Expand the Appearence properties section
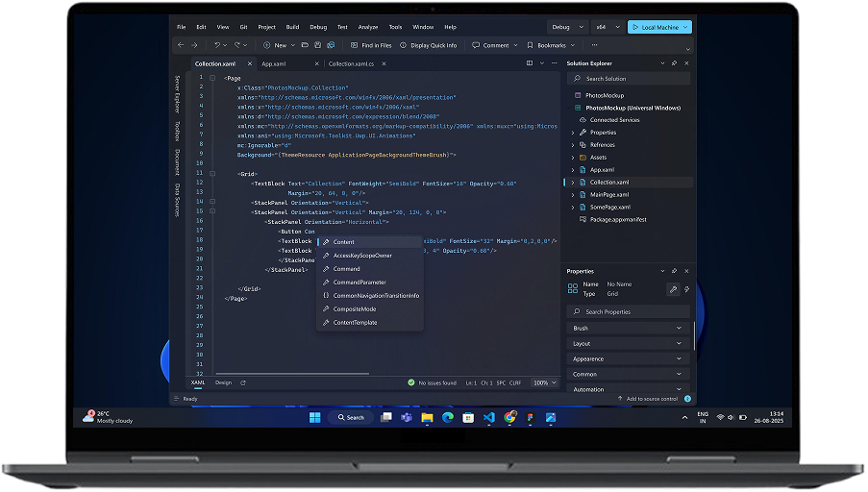868x492 pixels. coord(629,359)
